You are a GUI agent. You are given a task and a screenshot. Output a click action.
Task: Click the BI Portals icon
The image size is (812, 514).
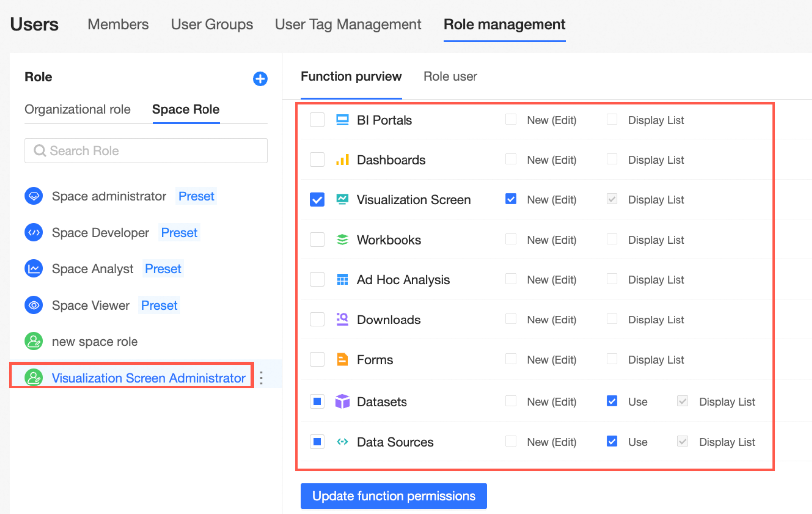click(x=342, y=120)
